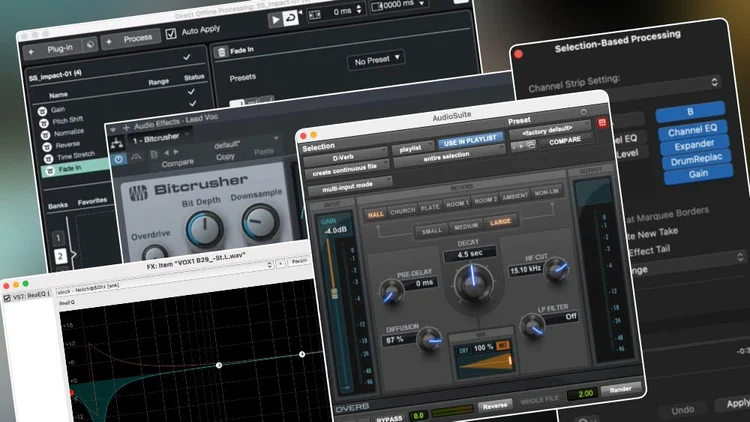Select the SMALL room size
The height and width of the screenshot is (422, 750).
[x=431, y=231]
